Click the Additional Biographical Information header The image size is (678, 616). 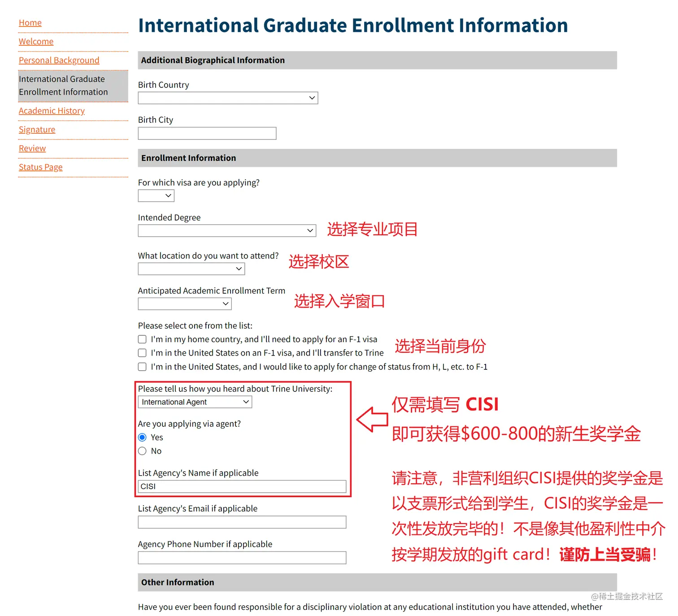[x=378, y=60]
